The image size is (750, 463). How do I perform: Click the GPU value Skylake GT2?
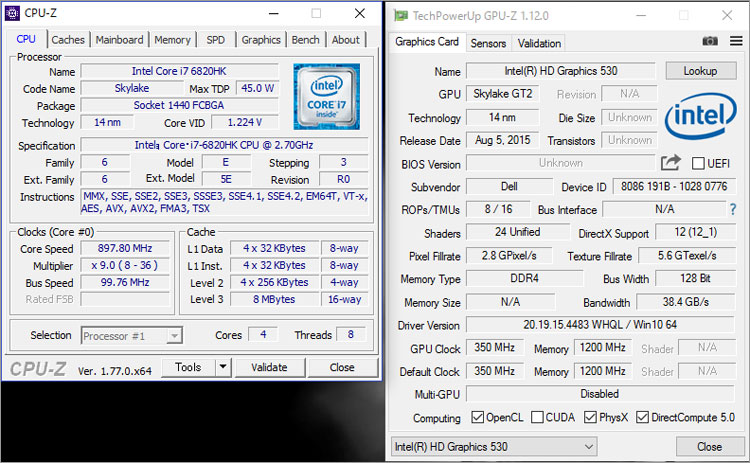pos(503,94)
